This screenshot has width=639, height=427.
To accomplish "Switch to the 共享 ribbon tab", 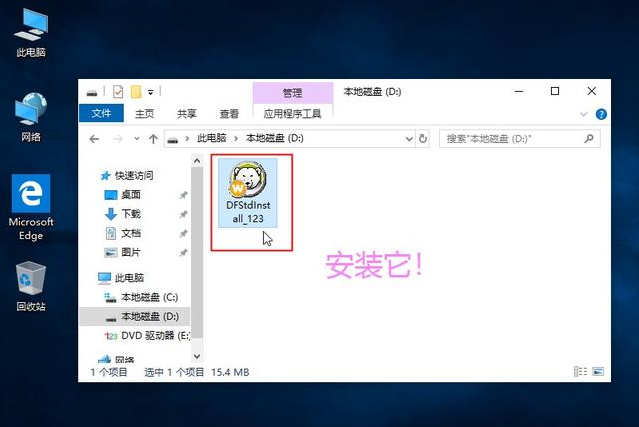I will [x=187, y=114].
